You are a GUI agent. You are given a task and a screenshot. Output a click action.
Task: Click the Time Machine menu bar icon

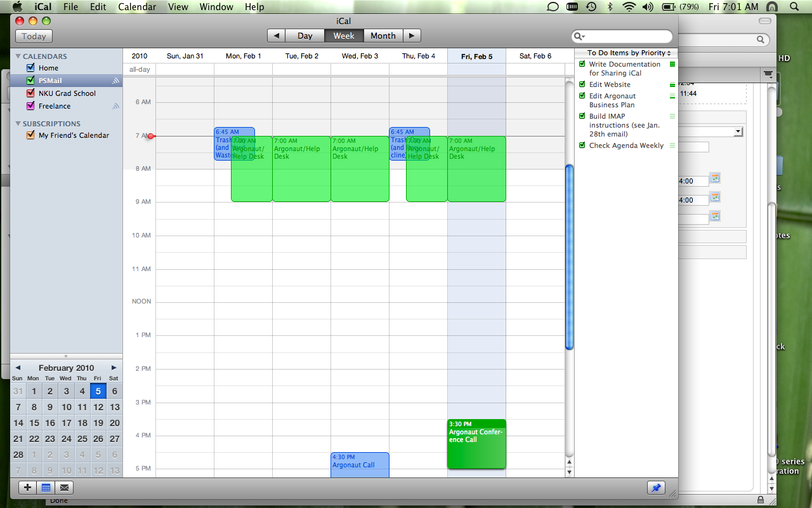(591, 7)
